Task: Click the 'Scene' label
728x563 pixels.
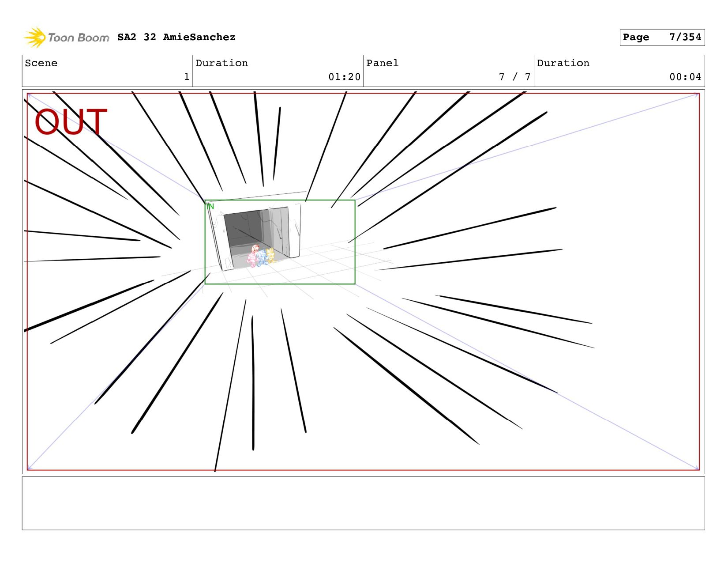Action: (41, 63)
